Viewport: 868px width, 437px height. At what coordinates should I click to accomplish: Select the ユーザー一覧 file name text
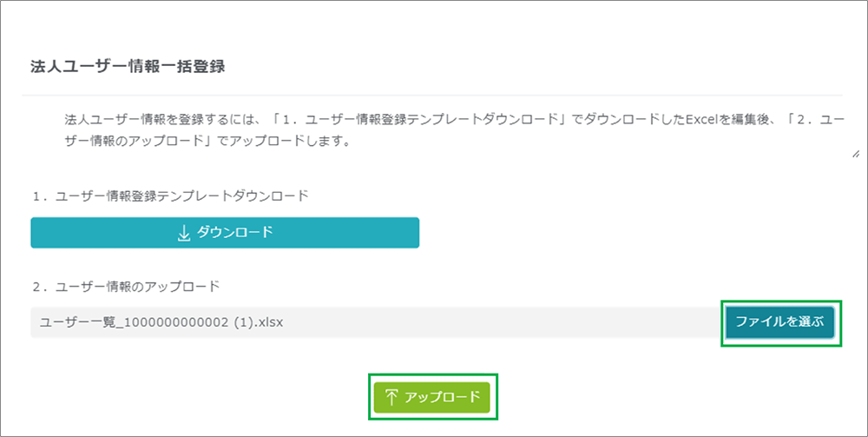[161, 322]
